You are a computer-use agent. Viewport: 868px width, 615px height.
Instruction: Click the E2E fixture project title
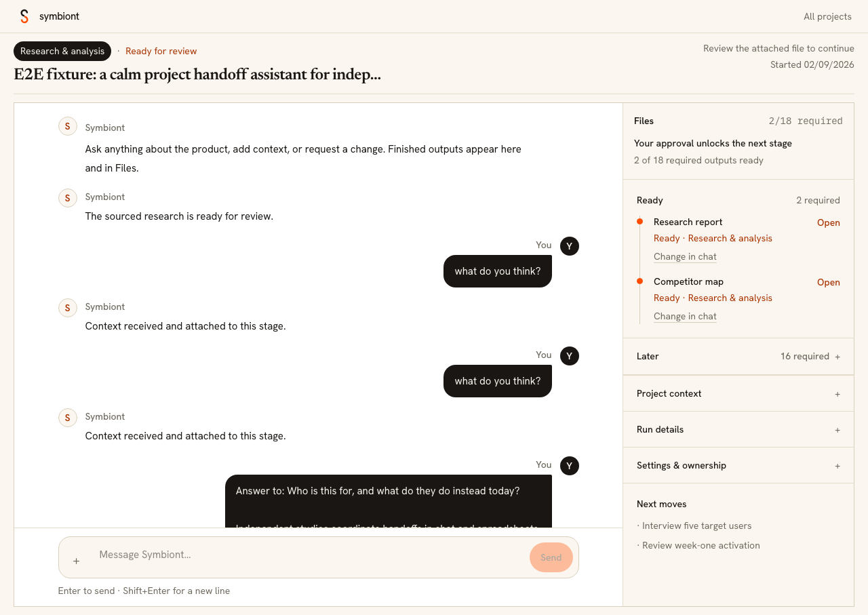[197, 74]
